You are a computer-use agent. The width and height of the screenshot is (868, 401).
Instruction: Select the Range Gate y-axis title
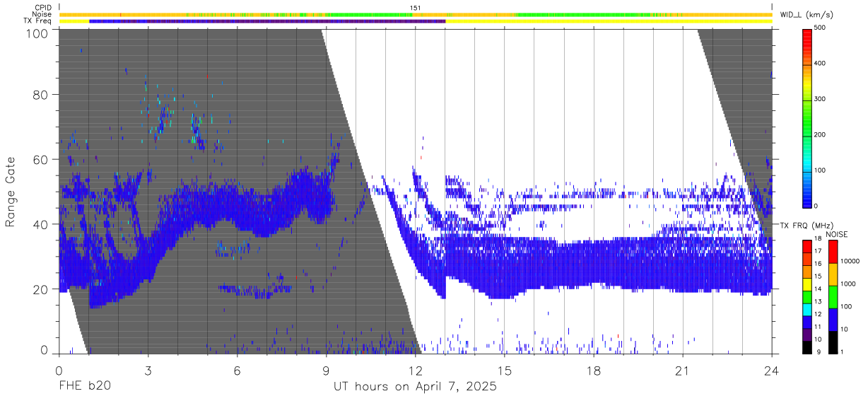pos(11,192)
